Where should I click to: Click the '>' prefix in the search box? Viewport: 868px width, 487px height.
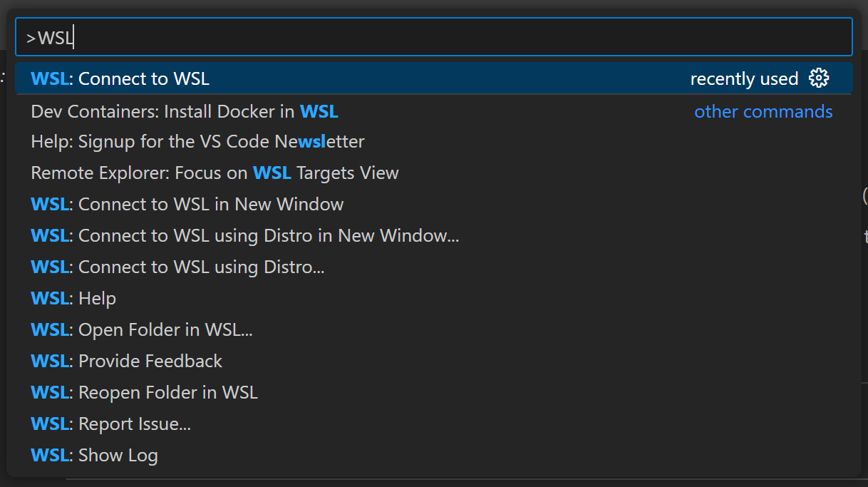(x=31, y=39)
